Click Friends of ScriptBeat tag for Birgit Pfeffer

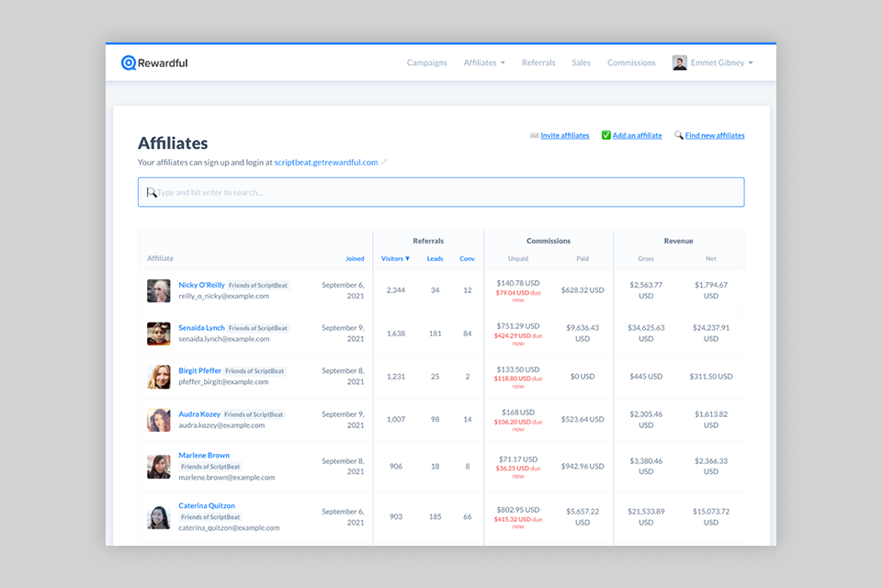click(x=254, y=371)
